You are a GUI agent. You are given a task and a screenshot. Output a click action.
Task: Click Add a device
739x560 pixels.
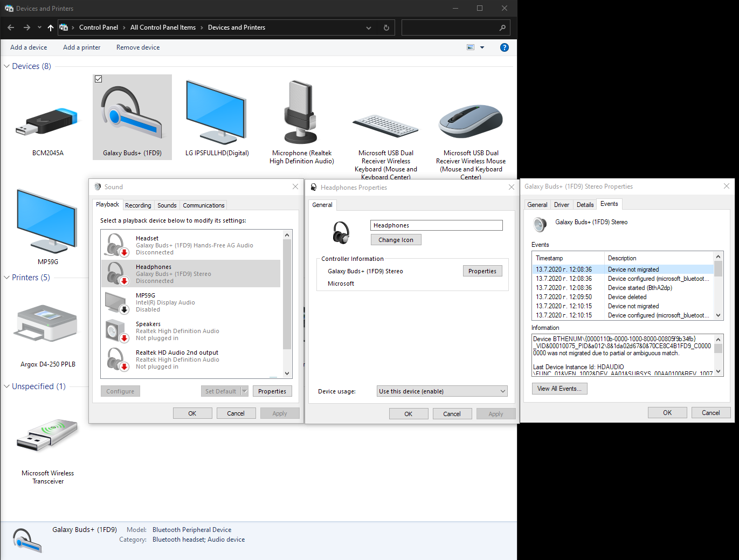point(29,47)
